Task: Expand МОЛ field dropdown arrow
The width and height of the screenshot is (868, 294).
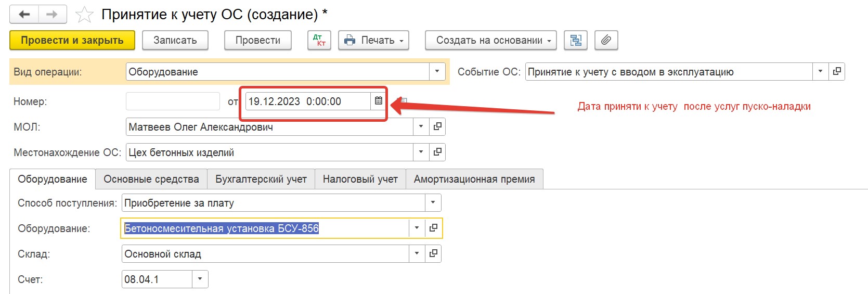Action: tap(421, 126)
